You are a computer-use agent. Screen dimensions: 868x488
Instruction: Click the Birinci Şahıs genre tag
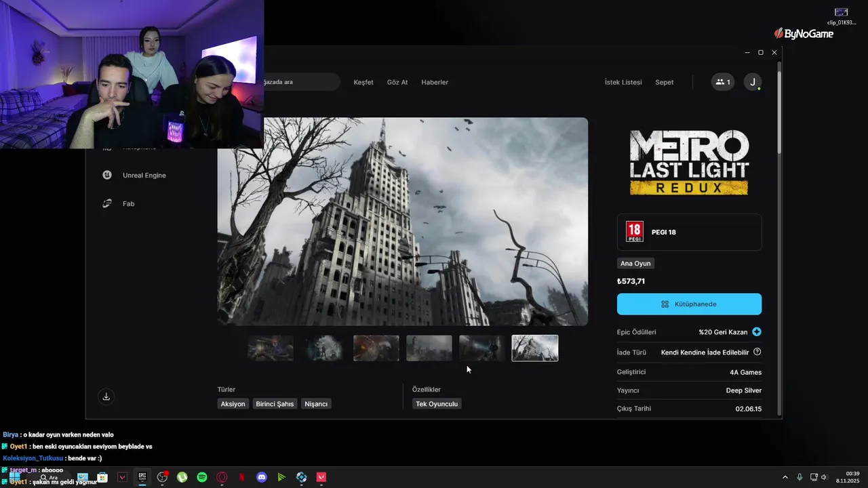[x=275, y=404]
